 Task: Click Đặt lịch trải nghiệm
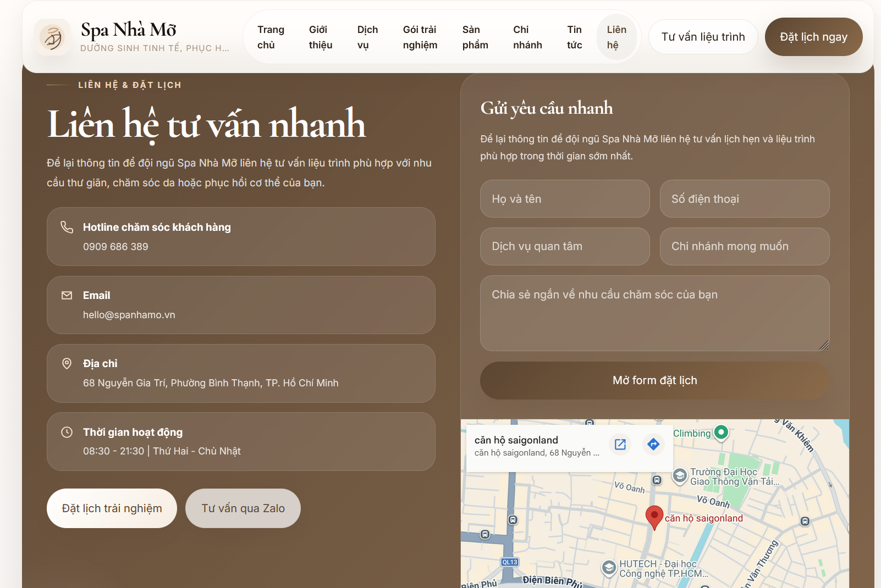(112, 508)
